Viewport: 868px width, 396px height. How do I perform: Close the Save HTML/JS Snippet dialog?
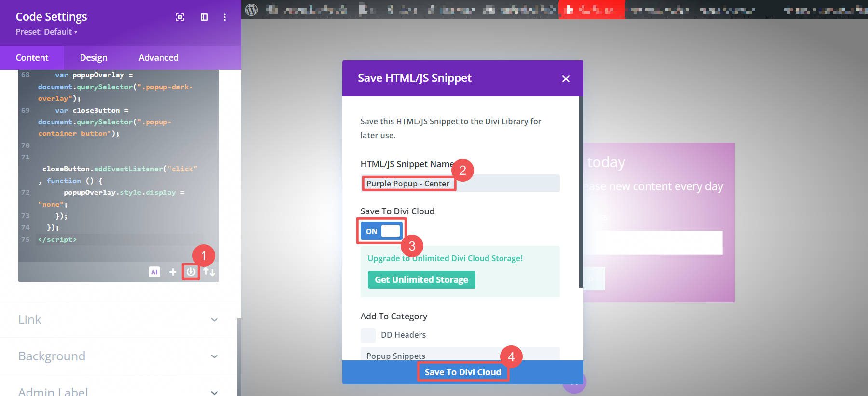coord(566,79)
